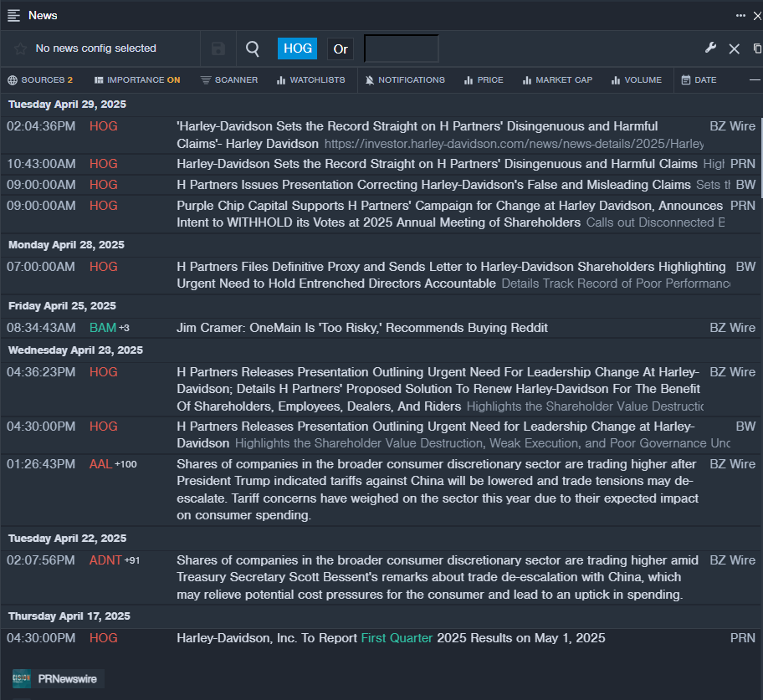Open the 04:30:00PM BW H Partners headline

click(x=436, y=435)
